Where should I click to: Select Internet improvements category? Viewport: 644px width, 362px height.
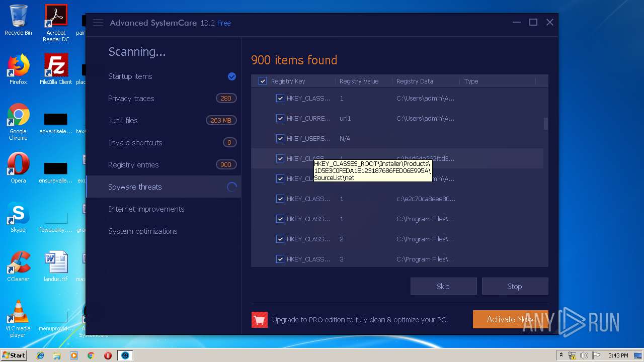pyautogui.click(x=164, y=209)
